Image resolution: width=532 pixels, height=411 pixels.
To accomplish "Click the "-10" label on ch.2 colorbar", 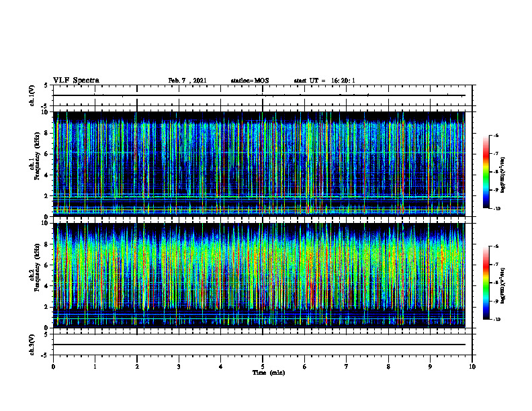I will [x=496, y=320].
